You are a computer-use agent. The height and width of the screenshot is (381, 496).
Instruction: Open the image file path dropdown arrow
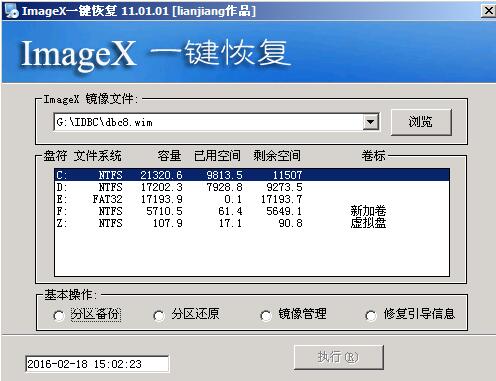point(371,122)
